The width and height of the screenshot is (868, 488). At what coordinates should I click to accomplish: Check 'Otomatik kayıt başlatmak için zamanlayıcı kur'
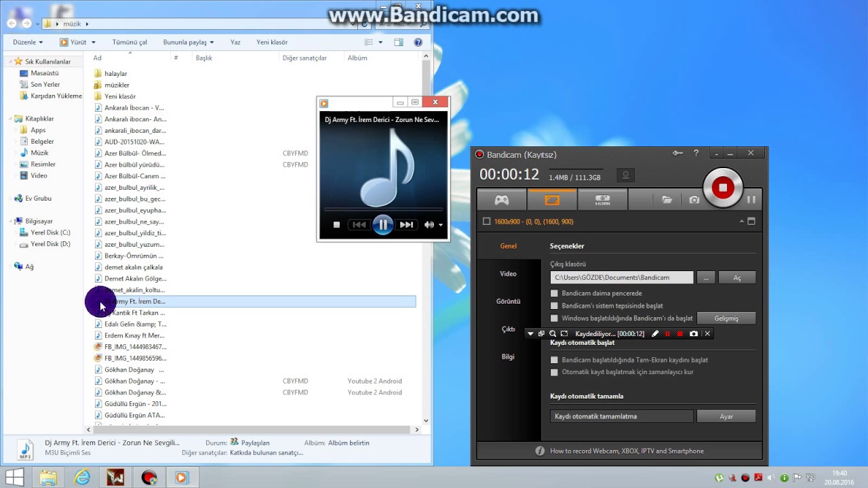[554, 372]
